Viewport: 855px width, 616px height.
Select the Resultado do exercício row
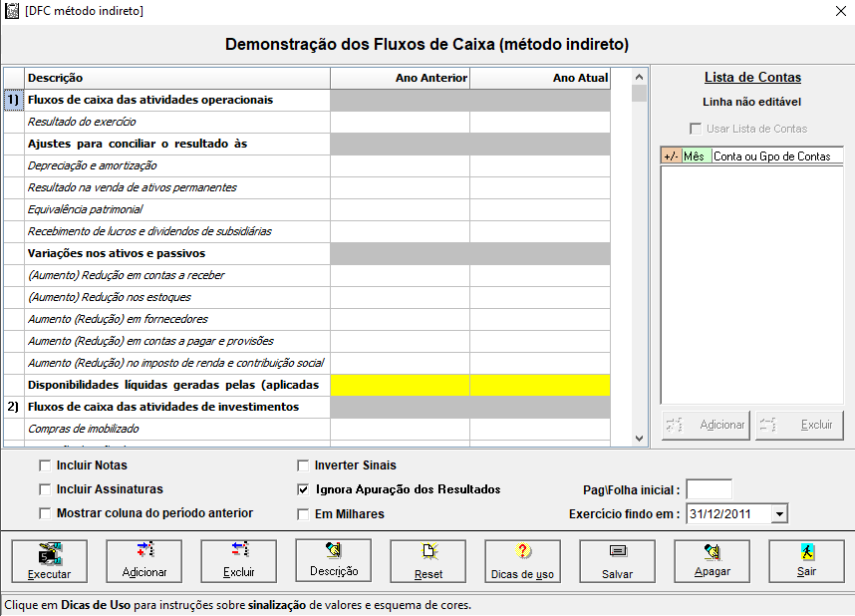[x=307, y=123]
